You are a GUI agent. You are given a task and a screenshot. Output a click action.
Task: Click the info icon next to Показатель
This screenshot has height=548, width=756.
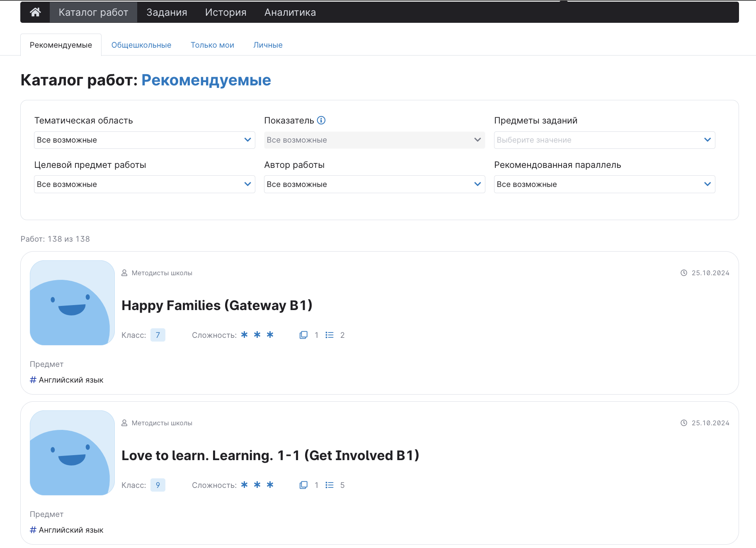321,120
